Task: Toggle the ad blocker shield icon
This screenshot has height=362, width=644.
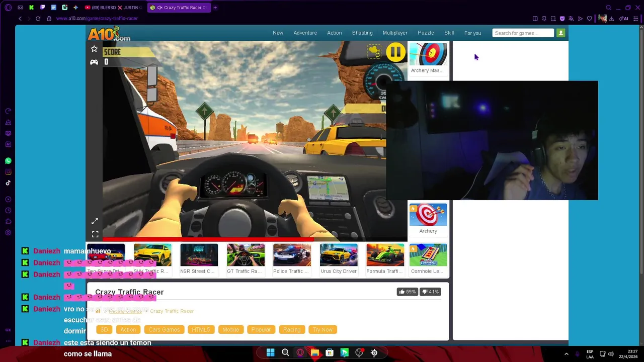Action: coord(562,19)
